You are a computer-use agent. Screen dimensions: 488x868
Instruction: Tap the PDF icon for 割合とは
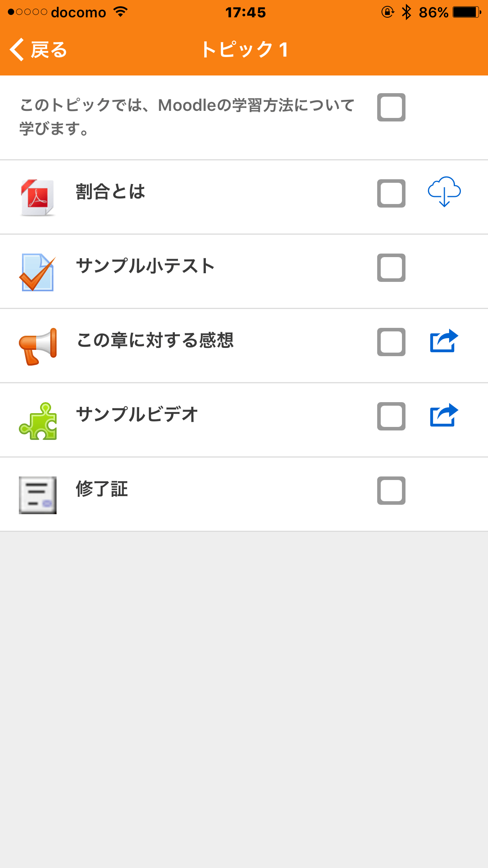click(x=38, y=197)
